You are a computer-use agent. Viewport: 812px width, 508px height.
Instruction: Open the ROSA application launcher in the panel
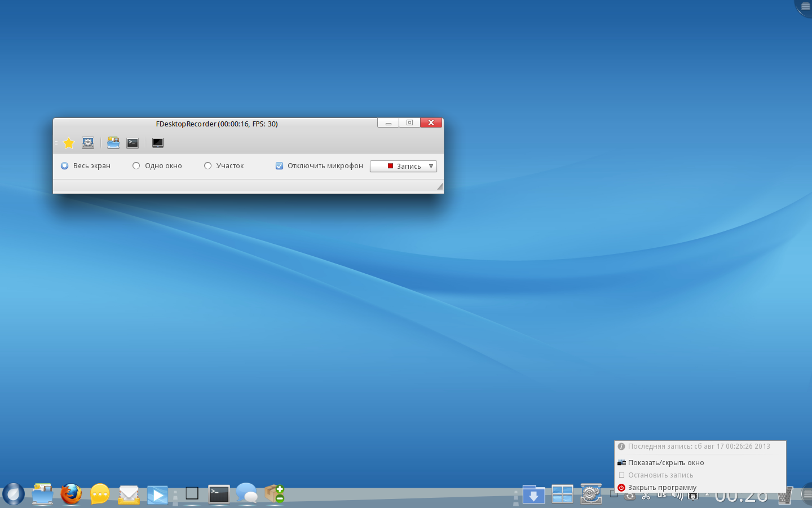tap(14, 494)
